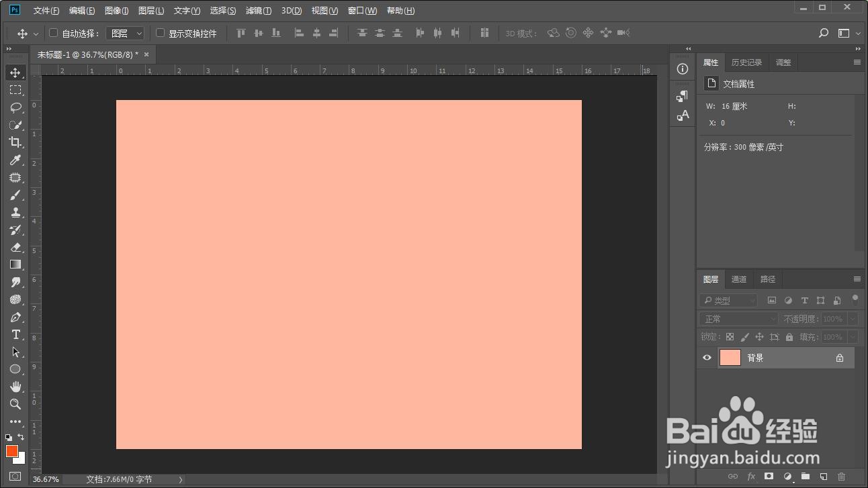Switch to the 路径 tab
Viewport: 868px width, 488px height.
pyautogui.click(x=768, y=279)
